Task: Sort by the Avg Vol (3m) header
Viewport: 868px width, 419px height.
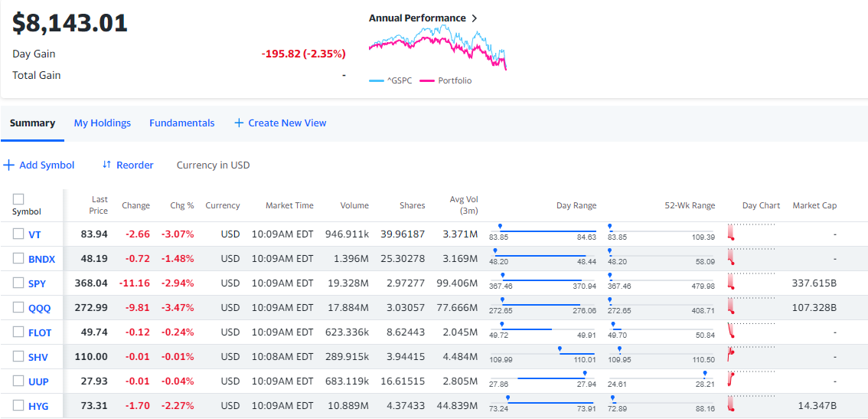Action: (x=464, y=205)
